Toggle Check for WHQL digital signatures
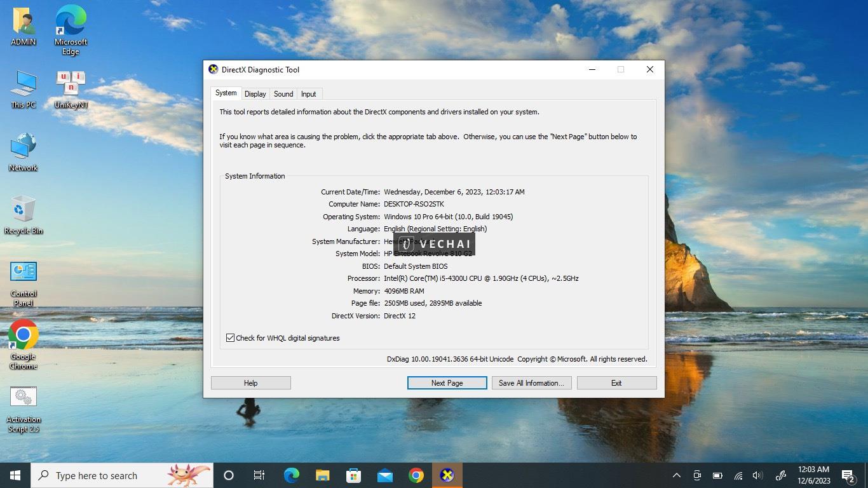The image size is (868, 488). 230,338
